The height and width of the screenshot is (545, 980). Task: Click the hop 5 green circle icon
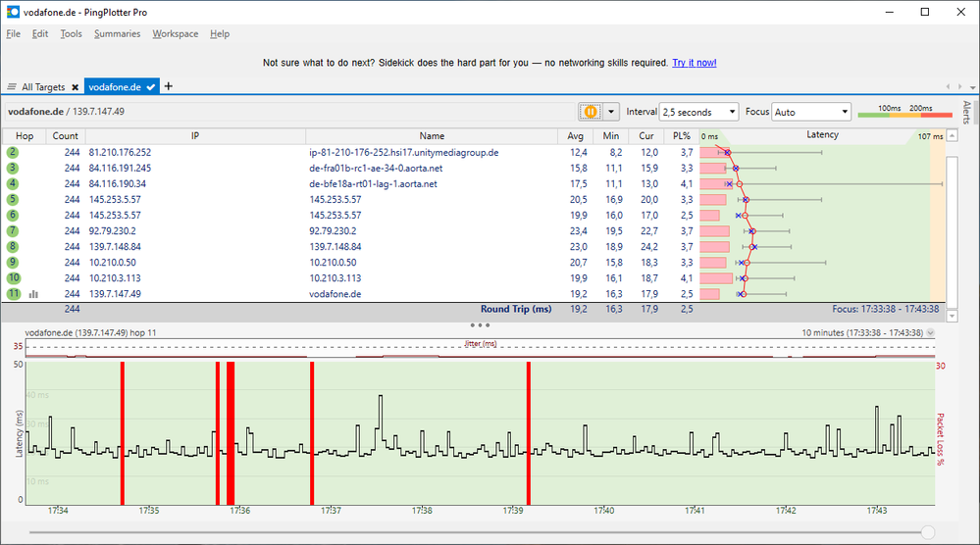(13, 199)
